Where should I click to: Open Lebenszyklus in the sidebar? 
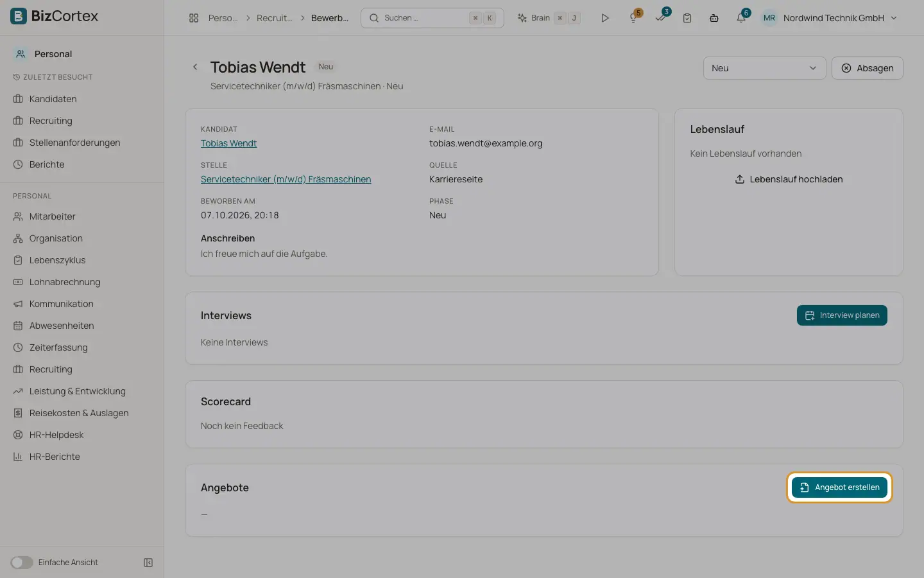click(57, 260)
